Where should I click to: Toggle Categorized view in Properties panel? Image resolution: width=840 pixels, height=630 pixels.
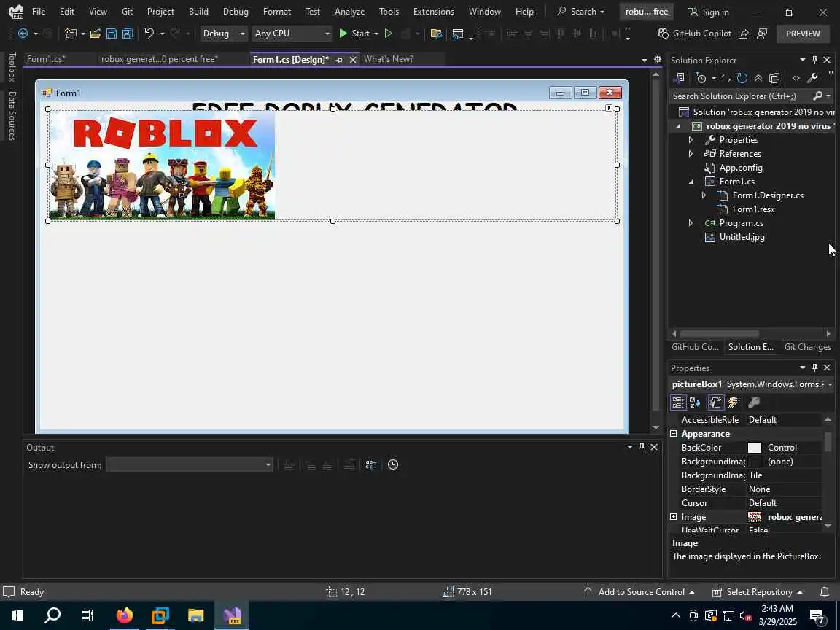point(678,402)
